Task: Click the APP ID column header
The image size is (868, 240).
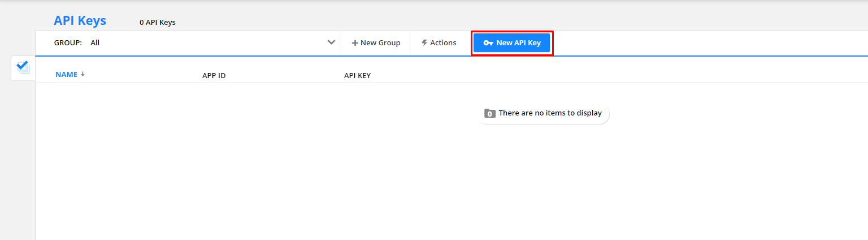Action: tap(214, 75)
